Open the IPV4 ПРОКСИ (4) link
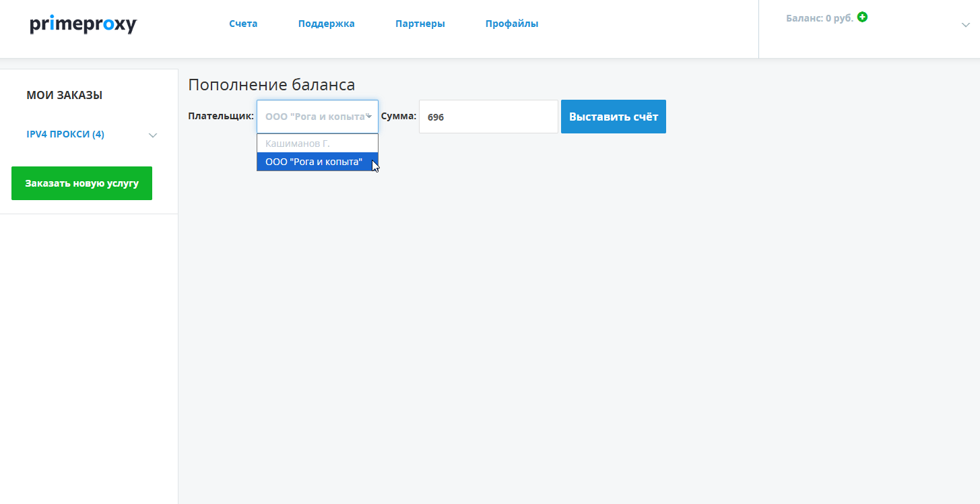Viewport: 980px width, 504px height. (65, 134)
